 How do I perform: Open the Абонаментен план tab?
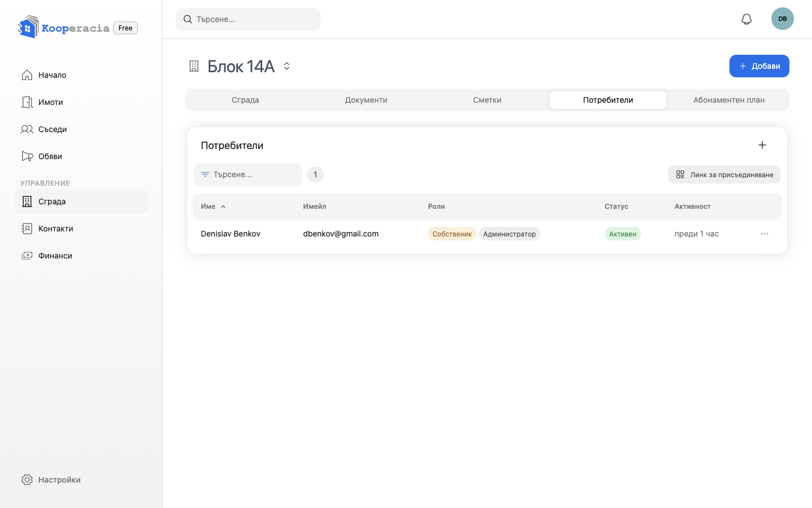coord(729,100)
